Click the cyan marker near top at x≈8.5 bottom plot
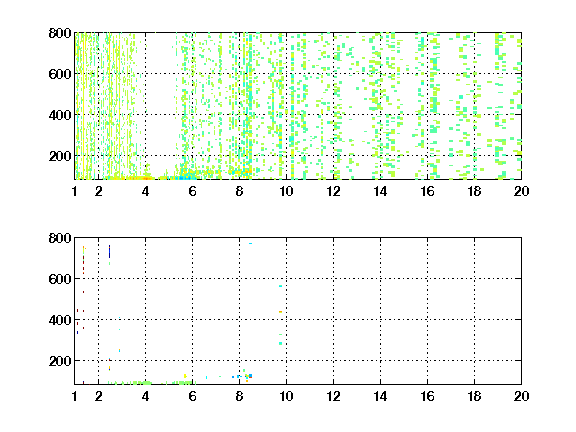The image size is (576, 432). coord(251,243)
